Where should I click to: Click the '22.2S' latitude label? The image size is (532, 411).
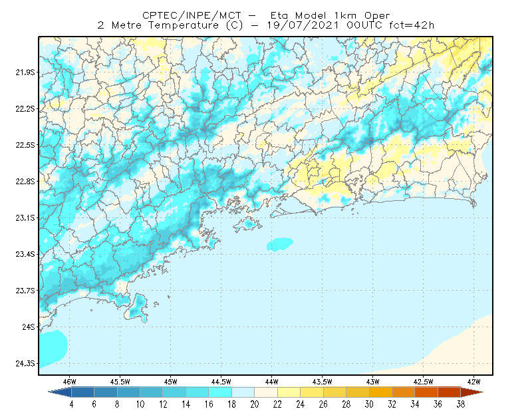point(25,108)
